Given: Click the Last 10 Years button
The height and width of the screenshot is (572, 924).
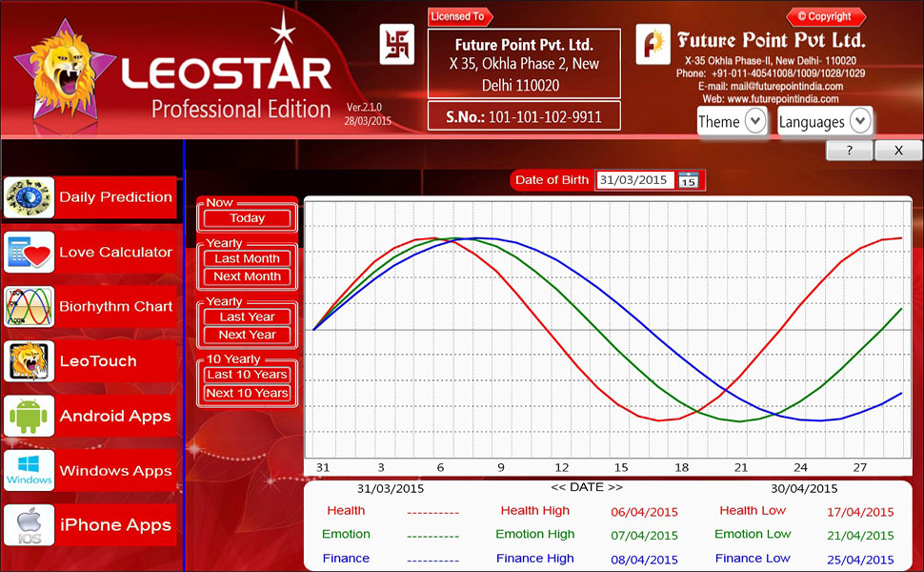Looking at the screenshot, I should [x=247, y=375].
